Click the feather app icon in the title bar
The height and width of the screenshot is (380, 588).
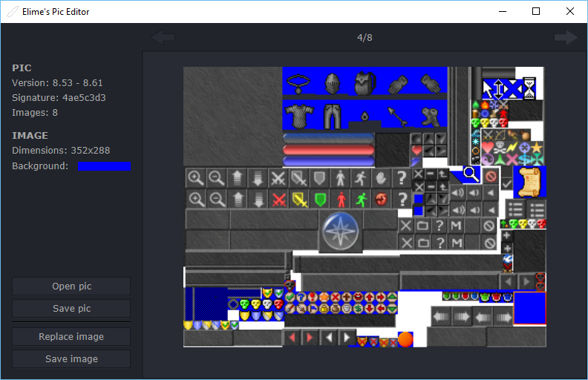[x=12, y=12]
